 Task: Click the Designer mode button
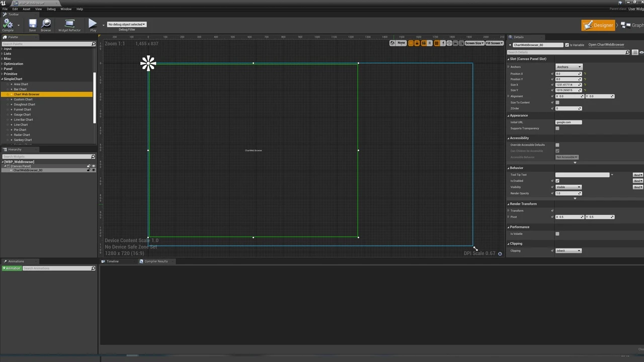[x=598, y=25]
